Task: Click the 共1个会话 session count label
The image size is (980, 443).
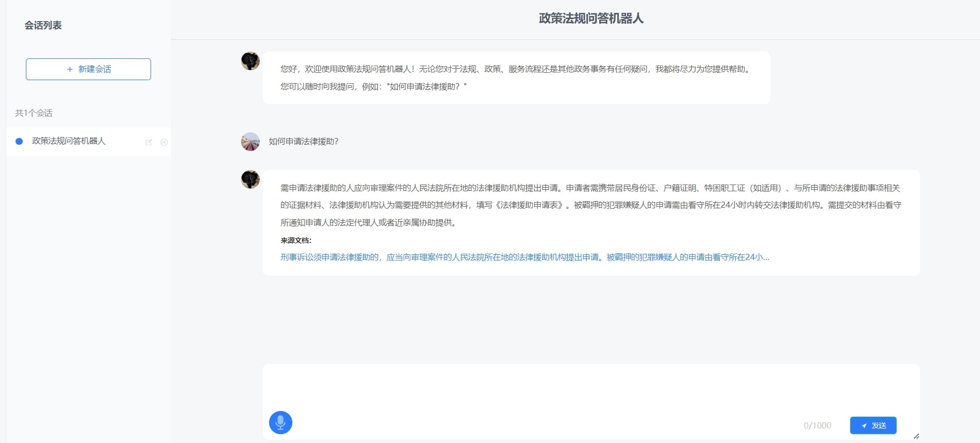Action: click(x=34, y=113)
